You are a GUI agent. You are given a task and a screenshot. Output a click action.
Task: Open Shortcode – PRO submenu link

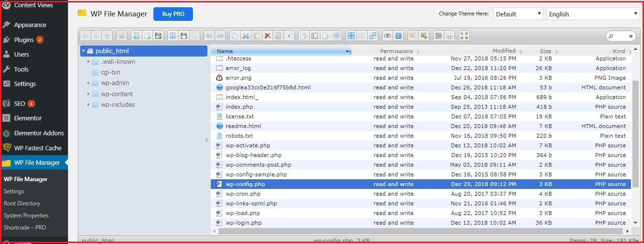point(25,228)
